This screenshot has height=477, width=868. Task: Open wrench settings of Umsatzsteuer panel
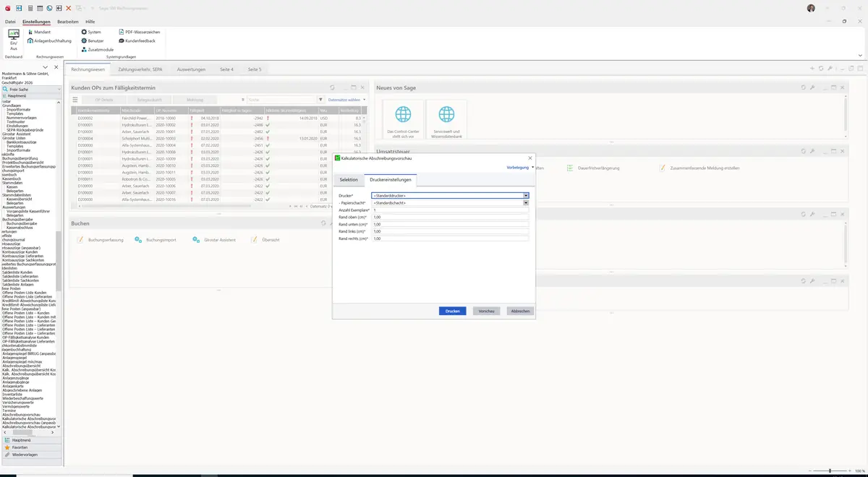click(x=812, y=151)
